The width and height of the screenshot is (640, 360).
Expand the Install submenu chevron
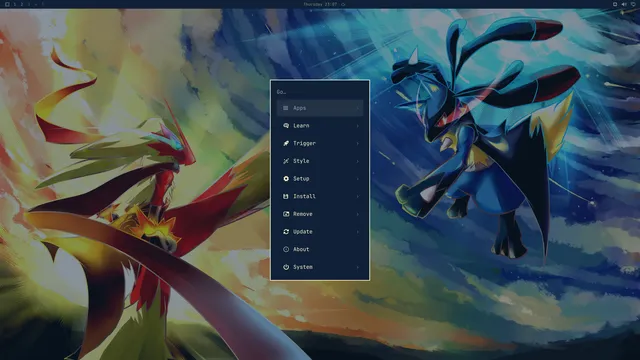(x=358, y=196)
